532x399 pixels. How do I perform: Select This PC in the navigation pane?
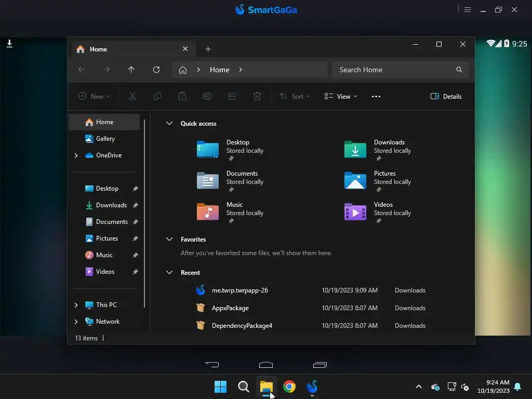(x=104, y=304)
